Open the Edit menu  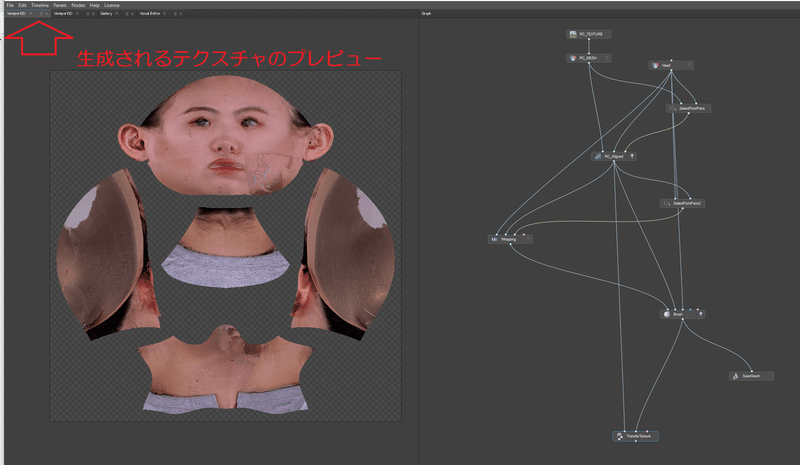tap(22, 5)
